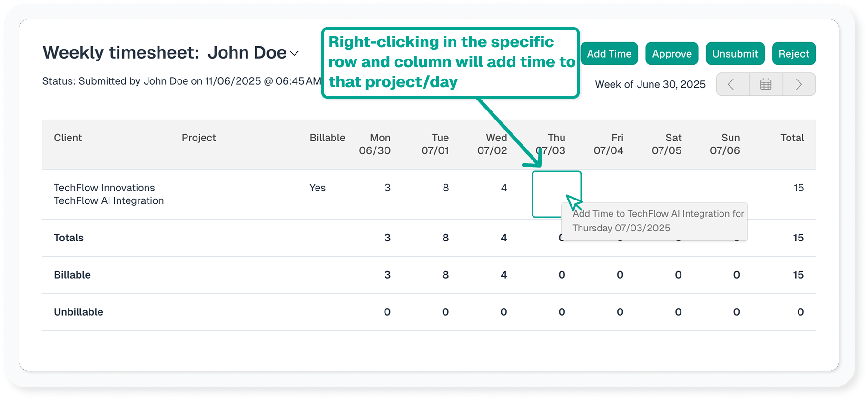Approve the submitted timesheet
868x400 pixels.
click(671, 54)
